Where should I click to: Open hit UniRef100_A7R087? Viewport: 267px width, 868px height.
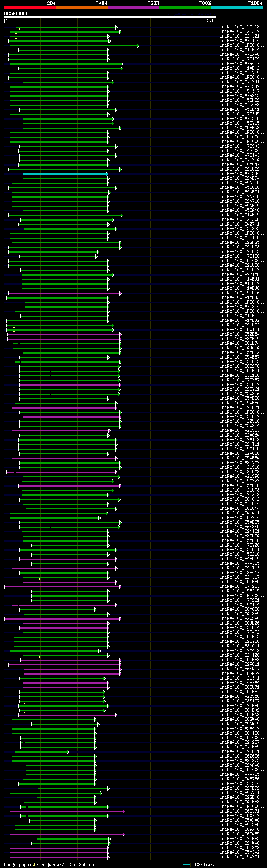(x=239, y=64)
